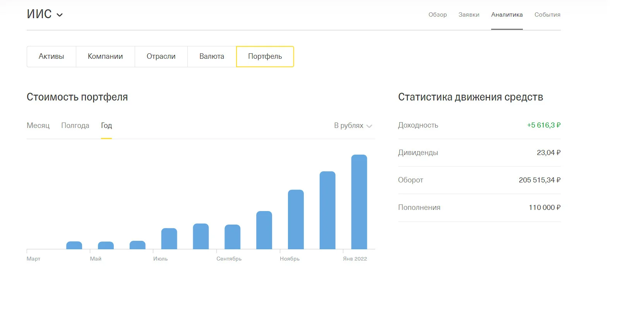Click the Оборот label
This screenshot has height=327, width=644.
coord(411,180)
